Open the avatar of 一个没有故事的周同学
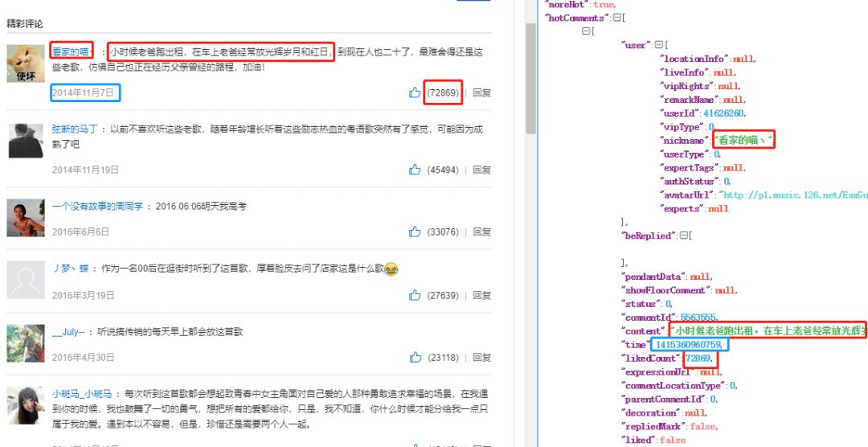This screenshot has height=447, width=868. [x=25, y=217]
